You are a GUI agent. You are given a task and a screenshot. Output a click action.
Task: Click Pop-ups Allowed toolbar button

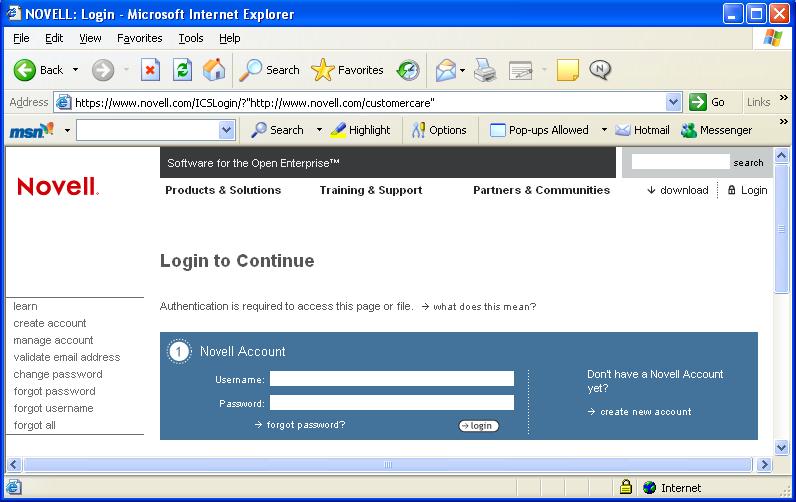click(x=539, y=130)
